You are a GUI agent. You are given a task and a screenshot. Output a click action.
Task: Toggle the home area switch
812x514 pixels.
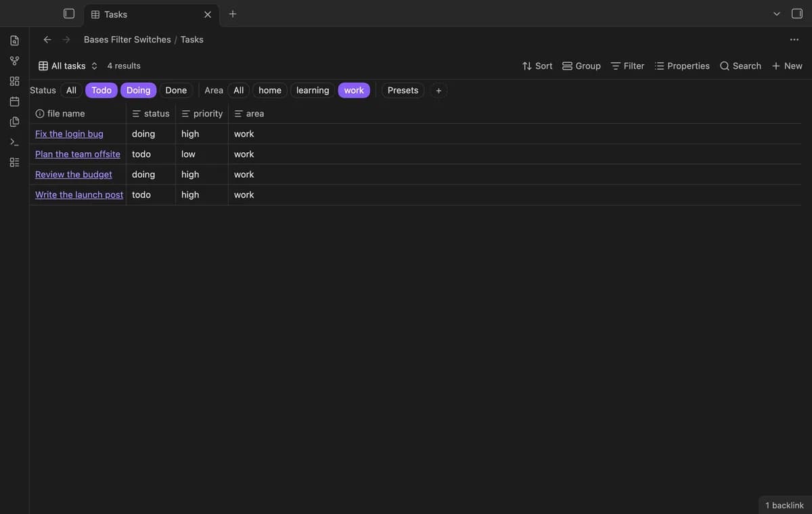click(x=270, y=91)
